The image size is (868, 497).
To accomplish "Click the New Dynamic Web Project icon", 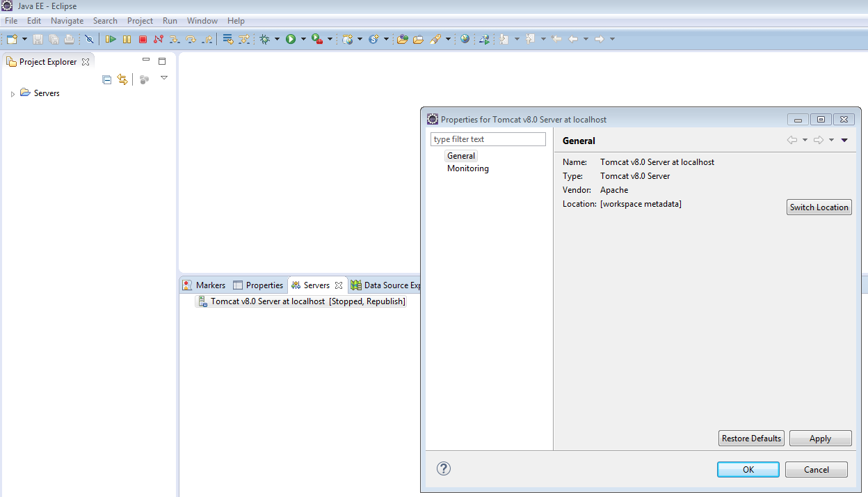I will [348, 39].
